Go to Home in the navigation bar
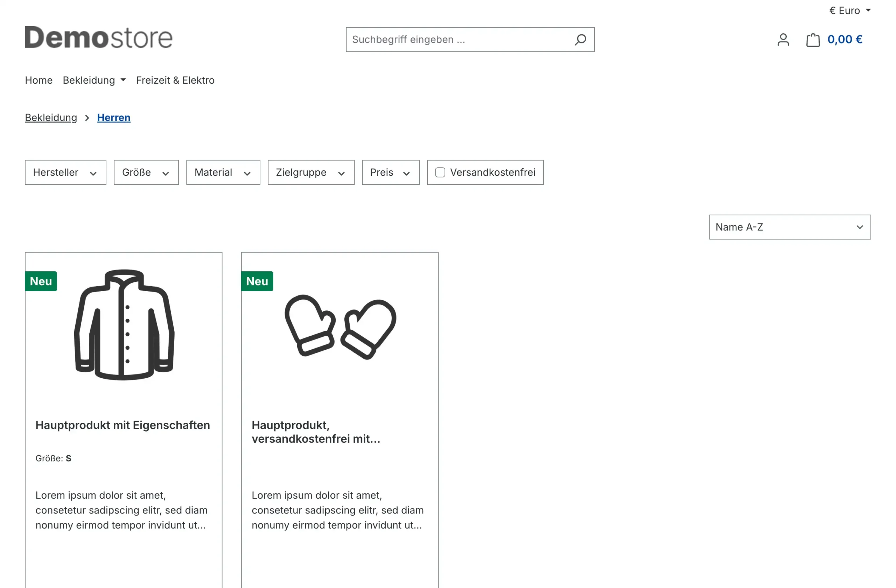This screenshot has width=896, height=588. coord(38,80)
